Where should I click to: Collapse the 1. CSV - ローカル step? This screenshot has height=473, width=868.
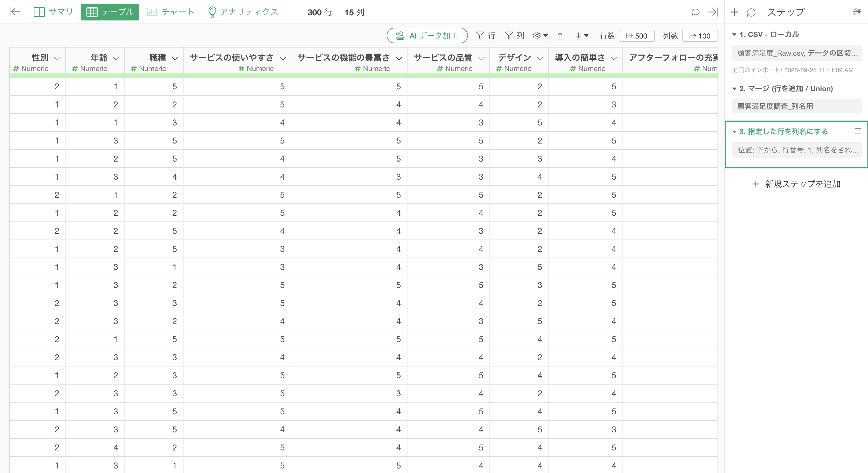(734, 35)
